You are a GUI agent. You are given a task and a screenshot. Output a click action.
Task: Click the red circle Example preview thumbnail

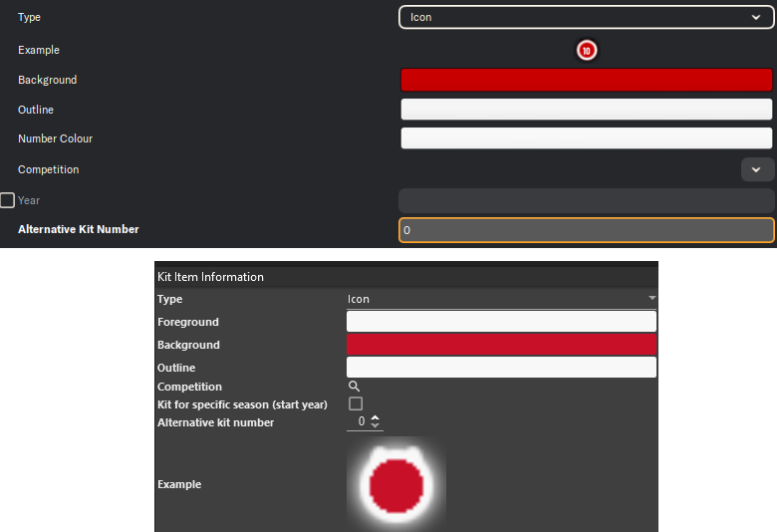396,485
